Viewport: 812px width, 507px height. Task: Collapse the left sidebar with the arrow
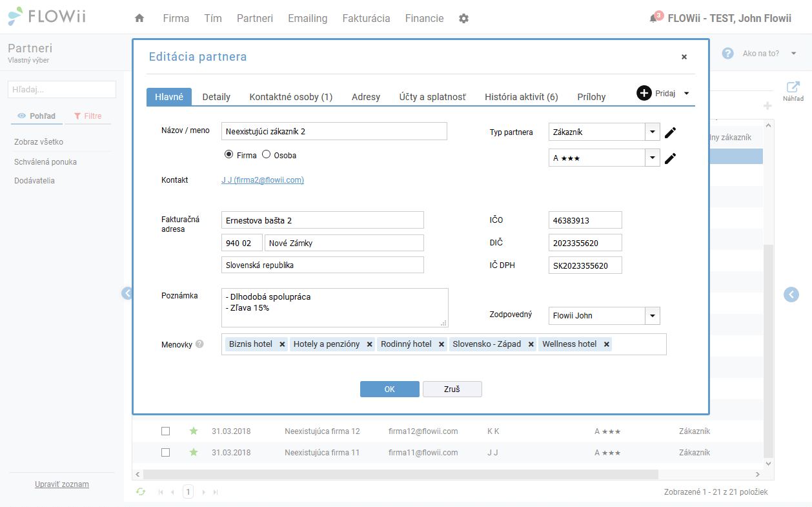click(127, 293)
